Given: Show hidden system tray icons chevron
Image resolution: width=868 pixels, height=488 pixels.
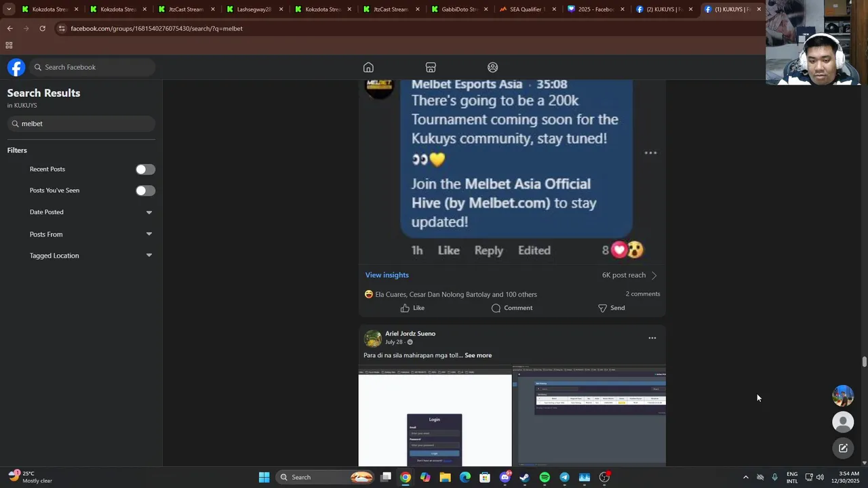Looking at the screenshot, I should coord(745,477).
